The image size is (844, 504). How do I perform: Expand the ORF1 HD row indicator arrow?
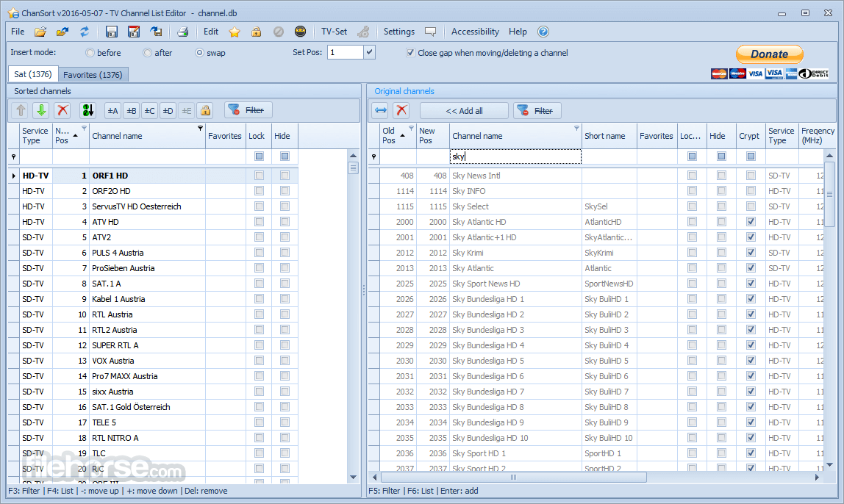(13, 176)
